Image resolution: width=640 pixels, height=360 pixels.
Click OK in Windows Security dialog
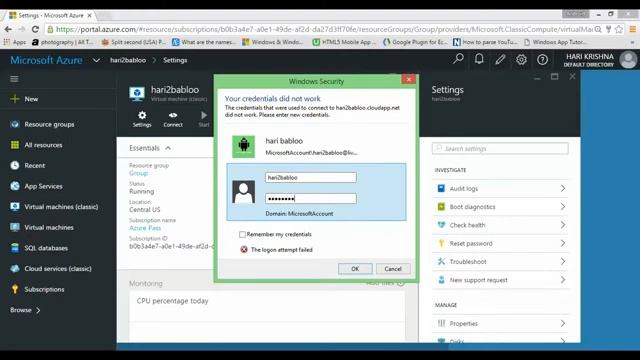pyautogui.click(x=355, y=269)
